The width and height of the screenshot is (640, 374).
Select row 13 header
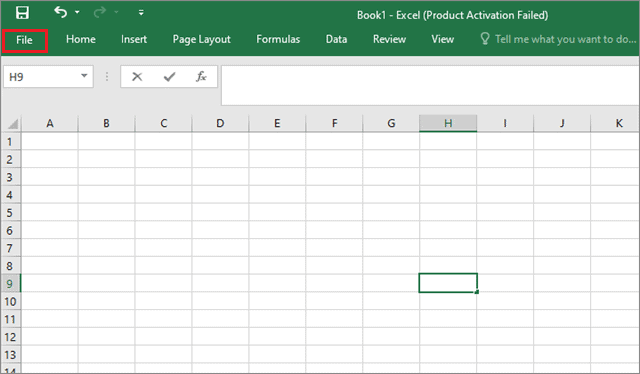click(10, 354)
